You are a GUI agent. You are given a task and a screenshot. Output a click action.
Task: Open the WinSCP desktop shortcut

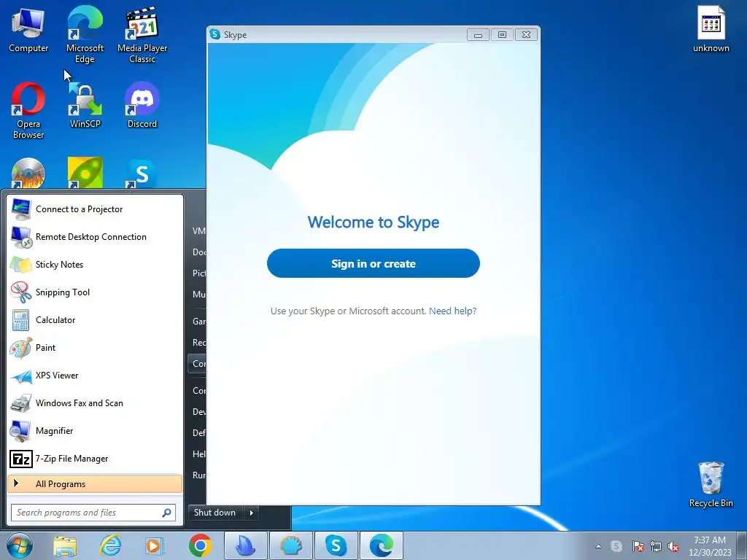click(x=85, y=105)
